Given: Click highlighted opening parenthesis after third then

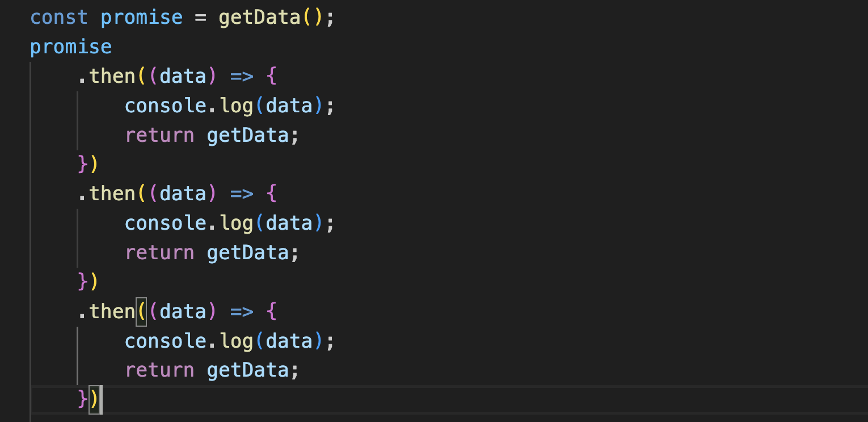Looking at the screenshot, I should [x=141, y=311].
